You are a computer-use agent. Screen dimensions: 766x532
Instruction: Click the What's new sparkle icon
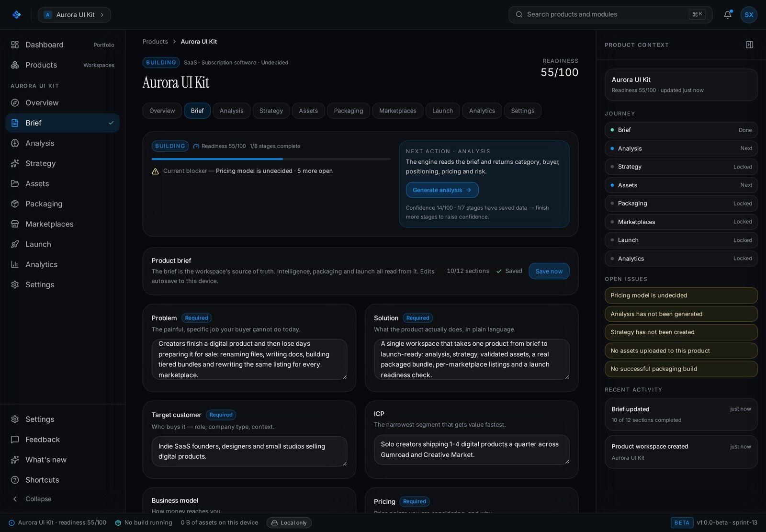pos(15,460)
